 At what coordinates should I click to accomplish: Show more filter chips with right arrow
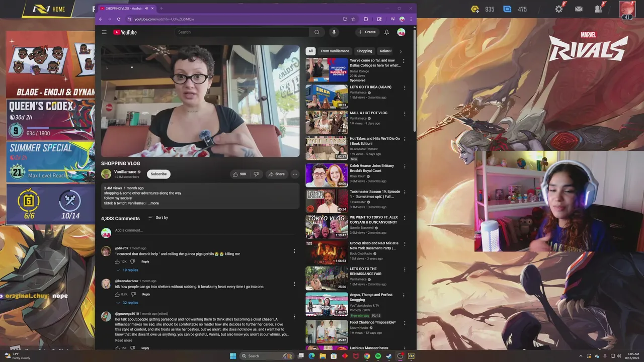400,51
